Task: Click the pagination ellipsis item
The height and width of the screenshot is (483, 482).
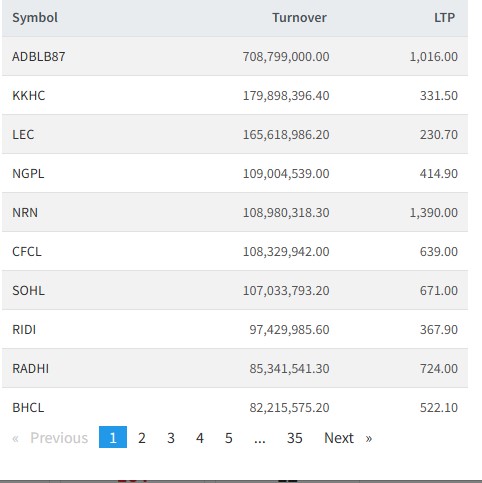Action: [260, 438]
